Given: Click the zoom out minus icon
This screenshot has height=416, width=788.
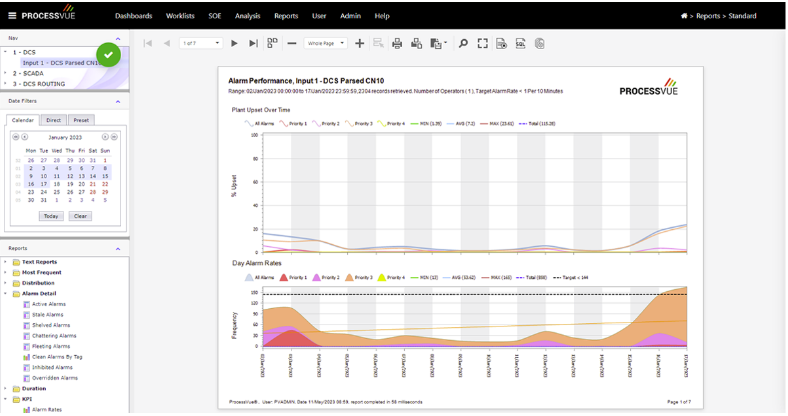Looking at the screenshot, I should (x=292, y=44).
